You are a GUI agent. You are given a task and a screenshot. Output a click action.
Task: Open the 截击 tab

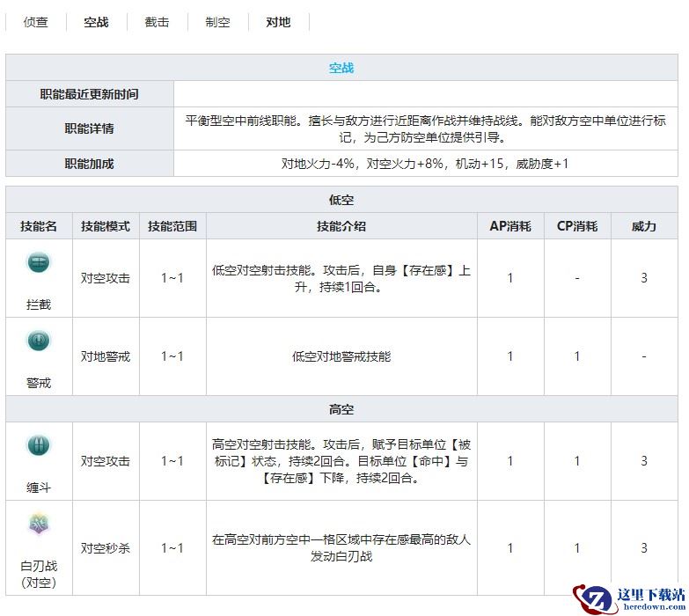[x=157, y=22]
